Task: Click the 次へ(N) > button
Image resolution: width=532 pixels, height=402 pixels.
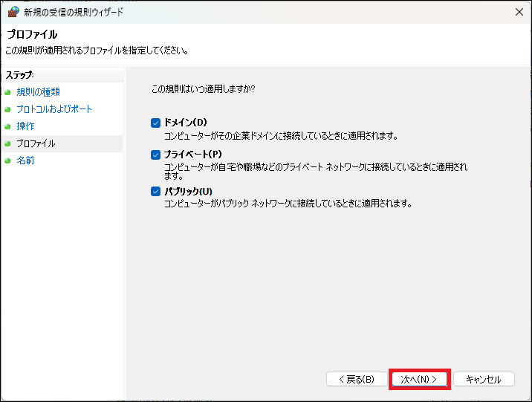Action: pos(419,379)
